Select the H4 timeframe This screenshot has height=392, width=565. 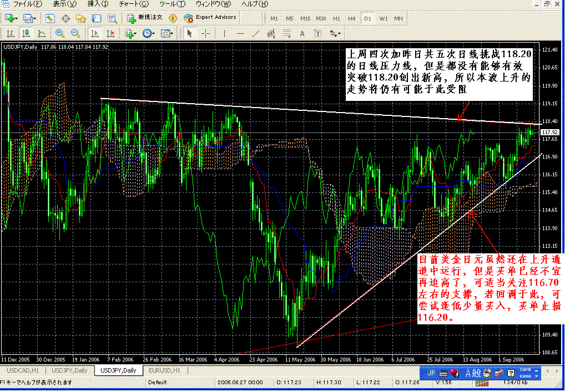352,18
